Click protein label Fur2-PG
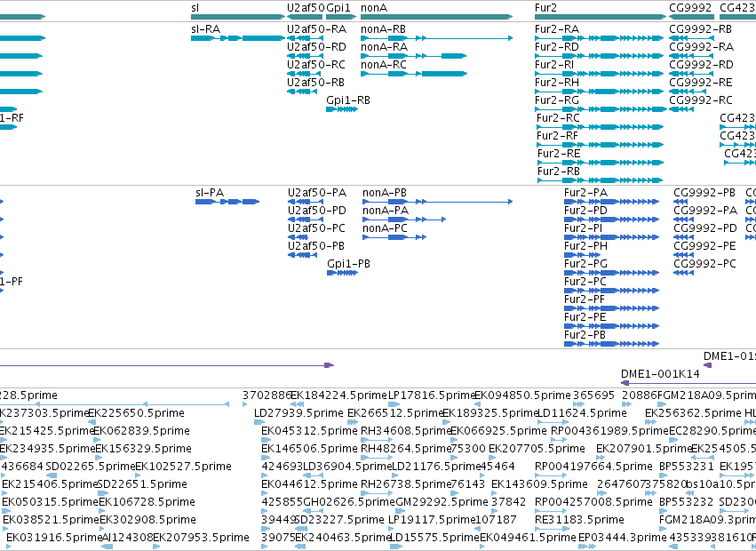 pyautogui.click(x=585, y=264)
